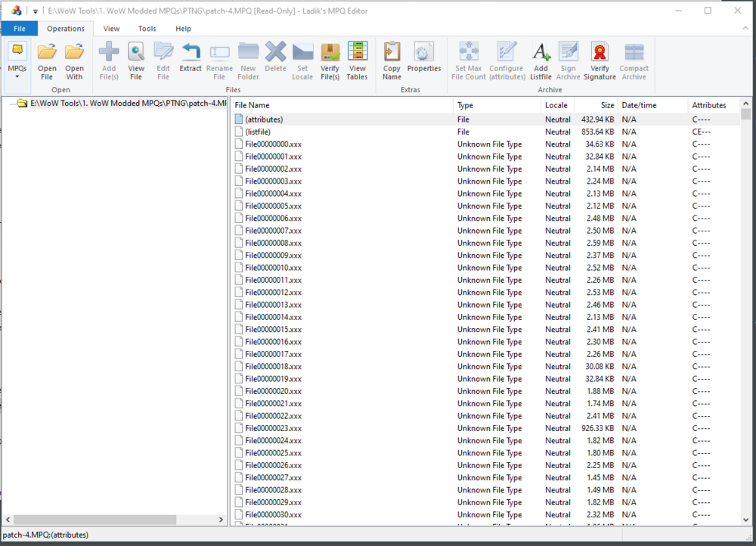Click the tree pane horizontal scrollbar thumb
756x546 pixels.
coord(94,520)
